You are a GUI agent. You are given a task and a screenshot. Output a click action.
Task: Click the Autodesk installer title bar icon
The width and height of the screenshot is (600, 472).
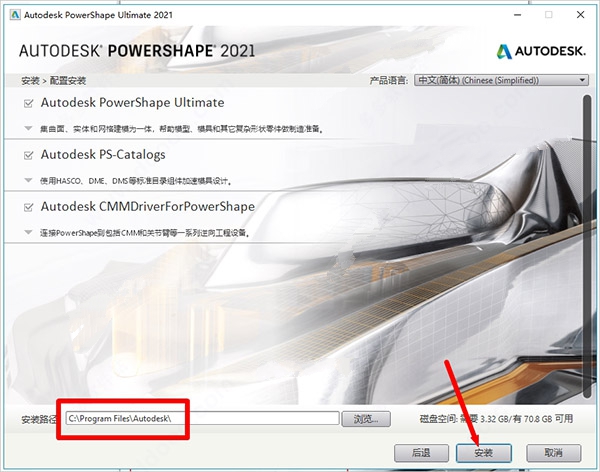[15, 15]
